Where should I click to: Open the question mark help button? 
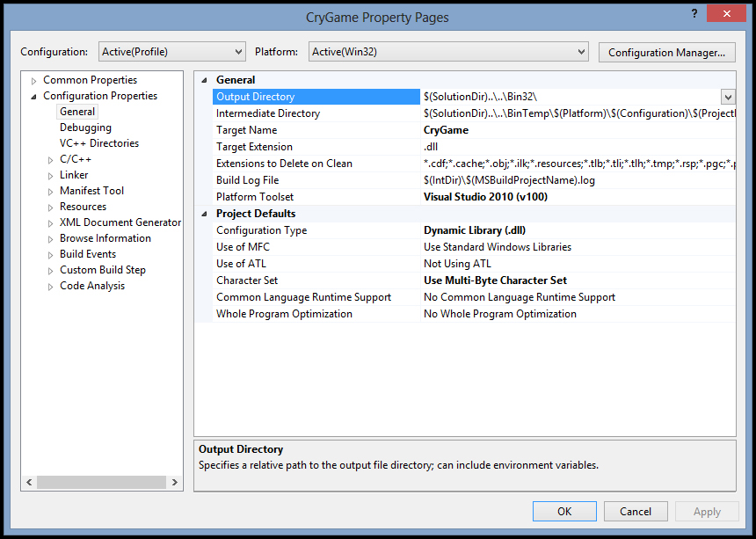point(694,13)
